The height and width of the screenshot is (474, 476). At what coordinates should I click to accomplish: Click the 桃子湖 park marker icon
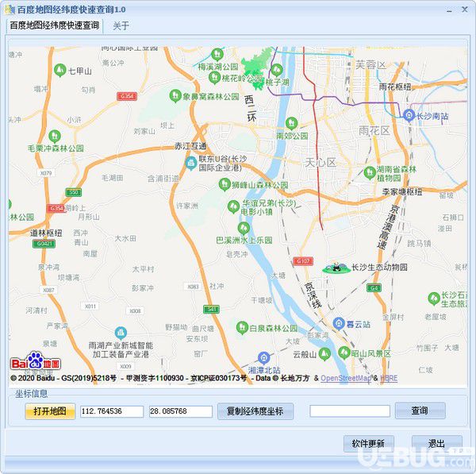pos(276,70)
